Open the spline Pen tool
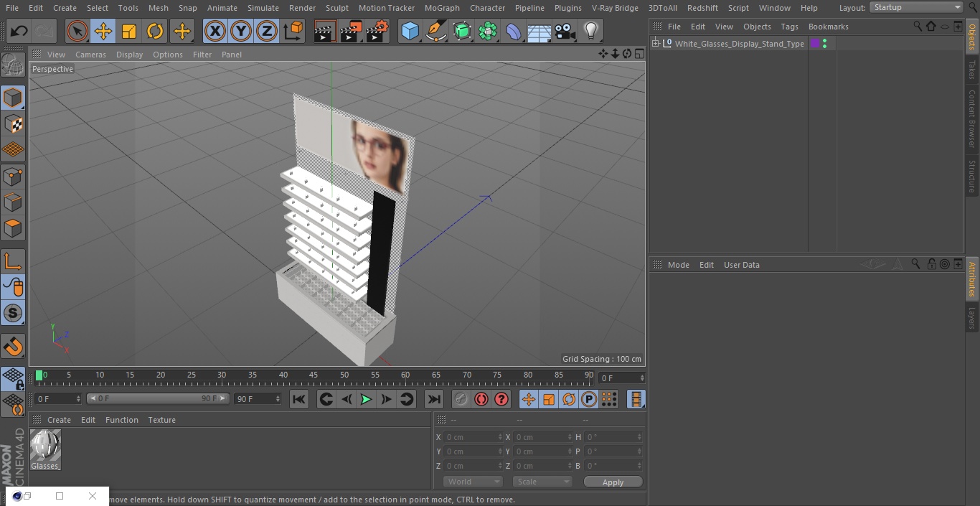Screen dimensions: 980x506 click(435, 32)
